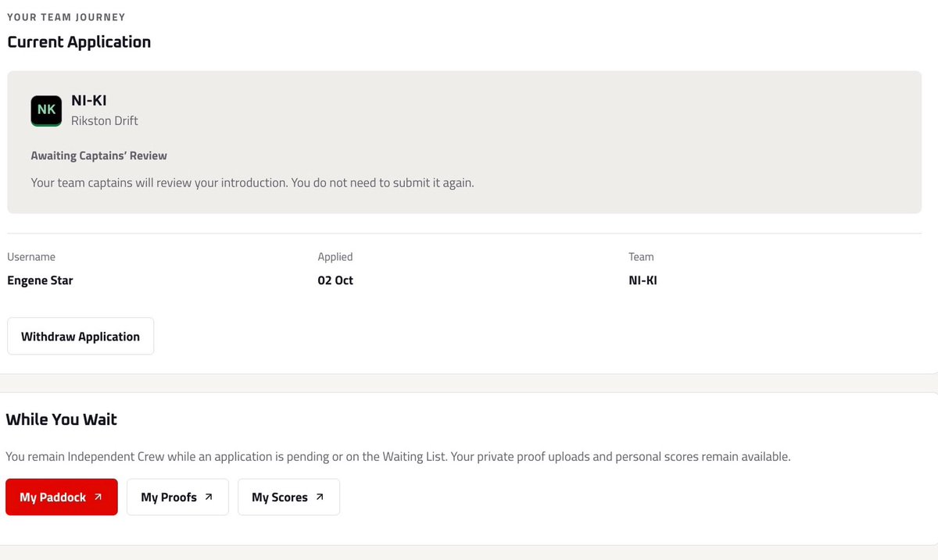Select the NI-KI heading beside the NK logo
The height and width of the screenshot is (560, 938).
pos(88,101)
